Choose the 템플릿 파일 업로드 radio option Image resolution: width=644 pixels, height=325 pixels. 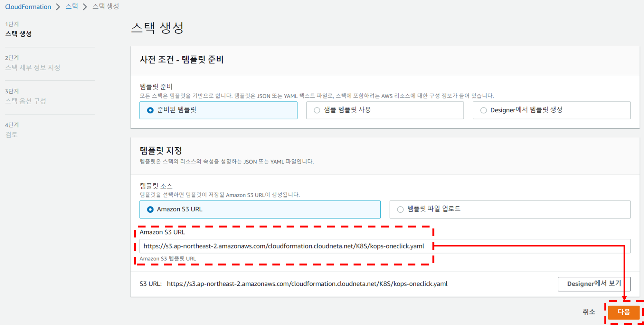(x=400, y=209)
